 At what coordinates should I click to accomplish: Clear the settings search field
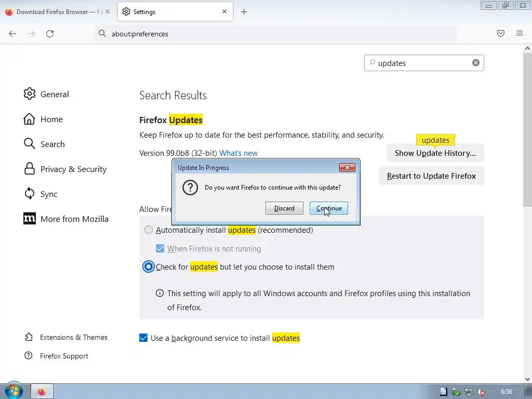tap(476, 62)
